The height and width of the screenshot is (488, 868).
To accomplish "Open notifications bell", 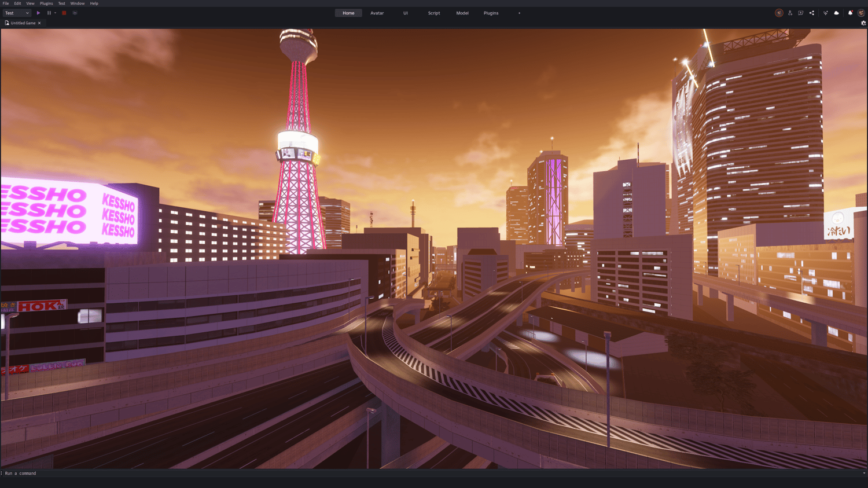I will pyautogui.click(x=850, y=13).
